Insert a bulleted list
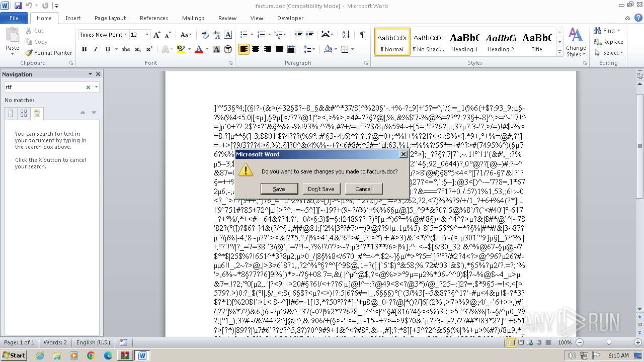Image resolution: width=644 pixels, height=362 pixels. tap(244, 35)
